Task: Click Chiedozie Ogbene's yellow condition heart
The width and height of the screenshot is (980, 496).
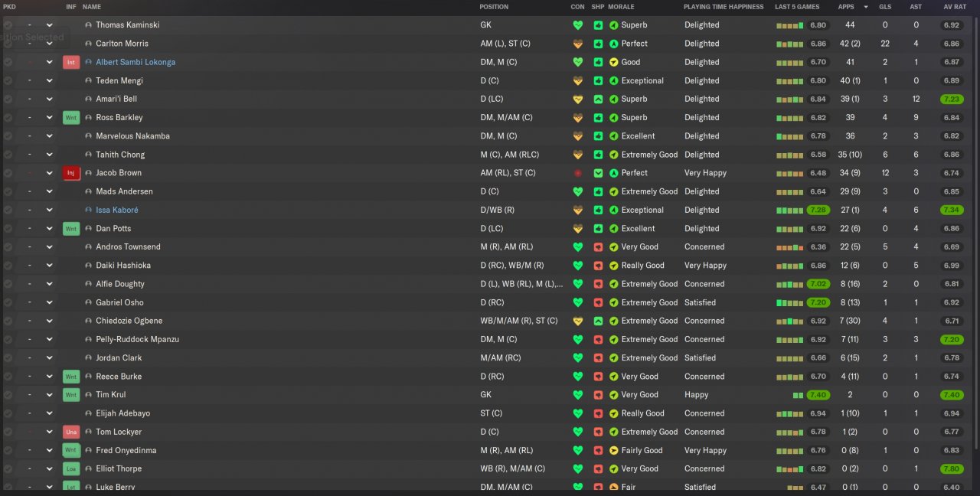Action: click(578, 321)
